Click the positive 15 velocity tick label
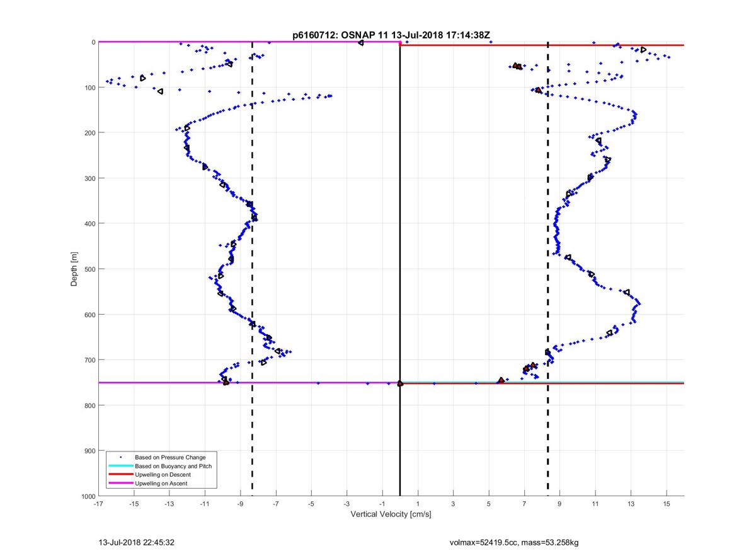The image size is (756, 558). coord(667,504)
